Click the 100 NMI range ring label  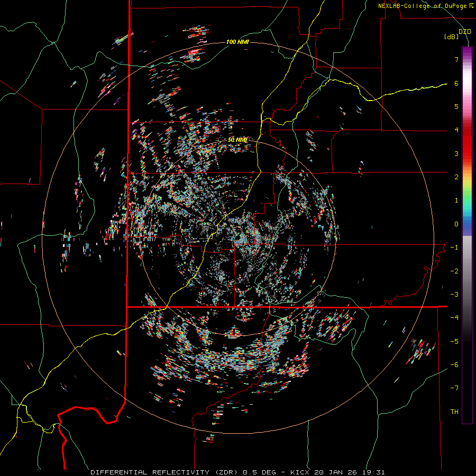pos(237,42)
